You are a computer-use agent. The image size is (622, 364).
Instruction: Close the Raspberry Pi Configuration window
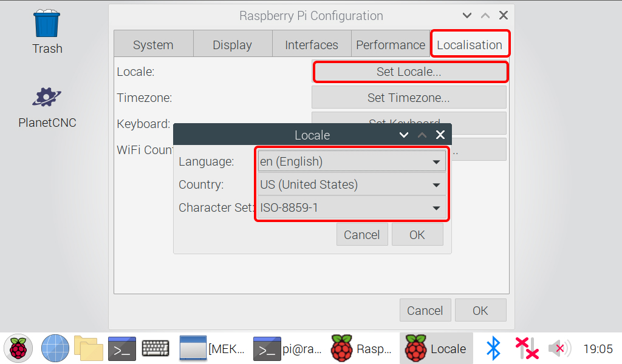pyautogui.click(x=504, y=15)
